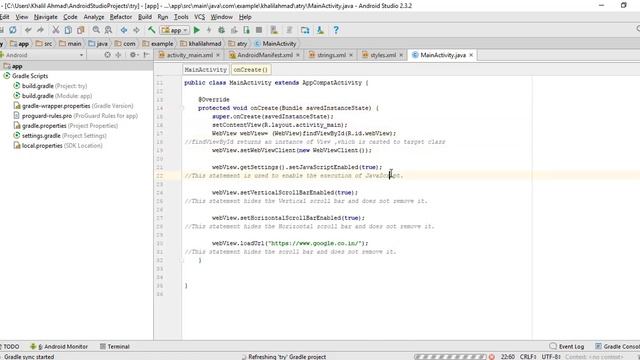The image size is (640, 360).
Task: Click the Apply Changes lightning icon
Action: click(x=209, y=30)
